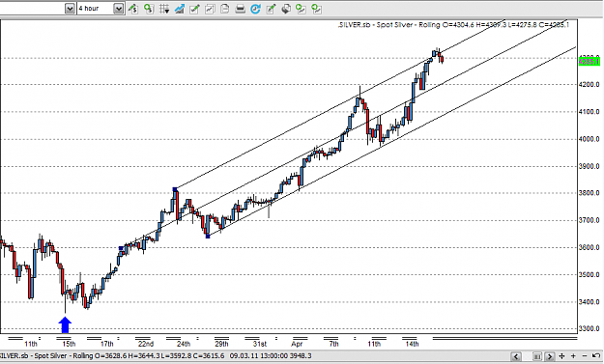The height and width of the screenshot is (364, 604).
Task: Click the 3300.0 price axis label
Action: 589,328
